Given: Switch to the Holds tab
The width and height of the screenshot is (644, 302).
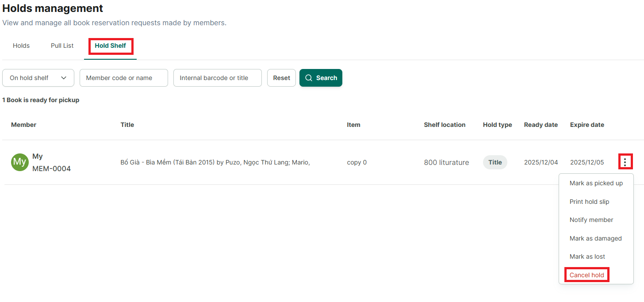Looking at the screenshot, I should coord(21,46).
